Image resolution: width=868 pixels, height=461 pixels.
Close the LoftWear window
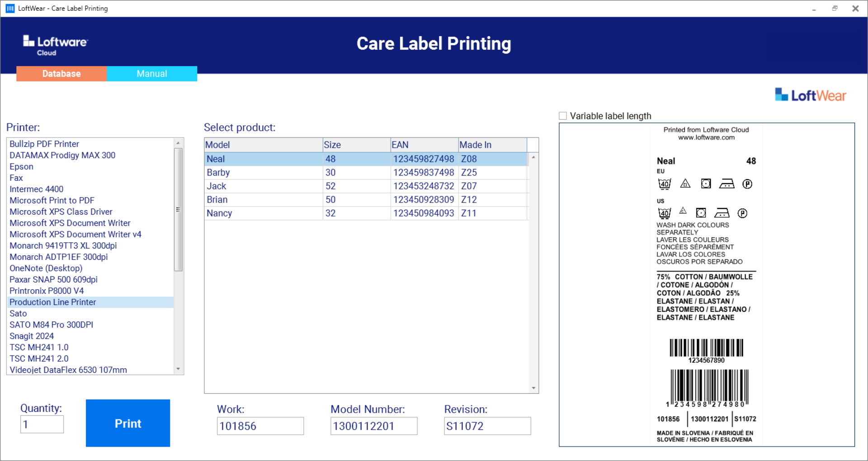[x=855, y=9]
